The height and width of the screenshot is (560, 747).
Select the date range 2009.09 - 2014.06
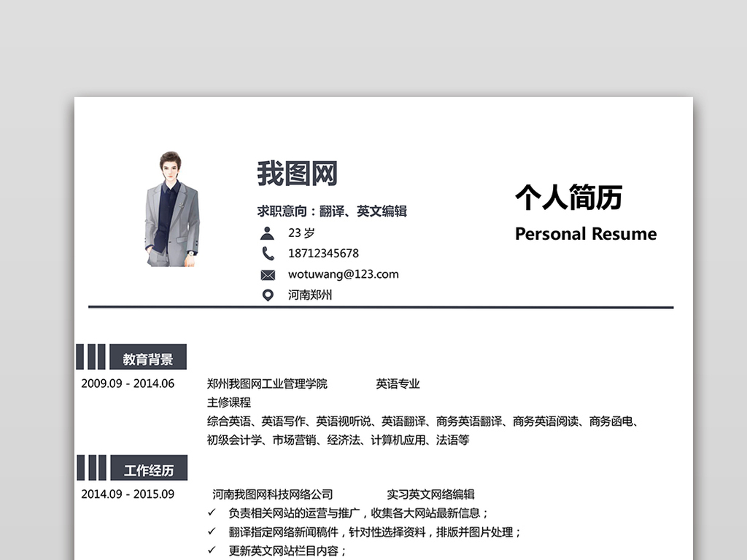point(130,384)
